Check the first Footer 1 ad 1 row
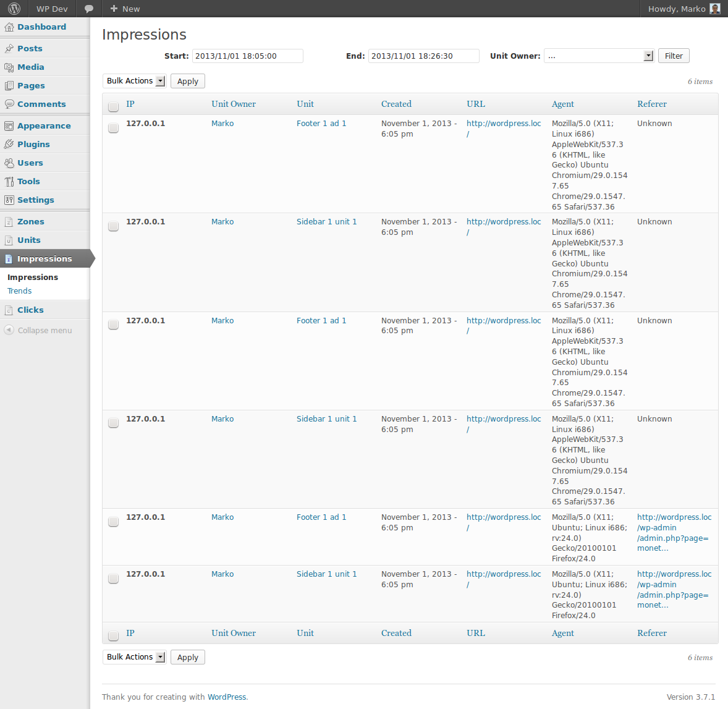The image size is (728, 709). tap(113, 128)
